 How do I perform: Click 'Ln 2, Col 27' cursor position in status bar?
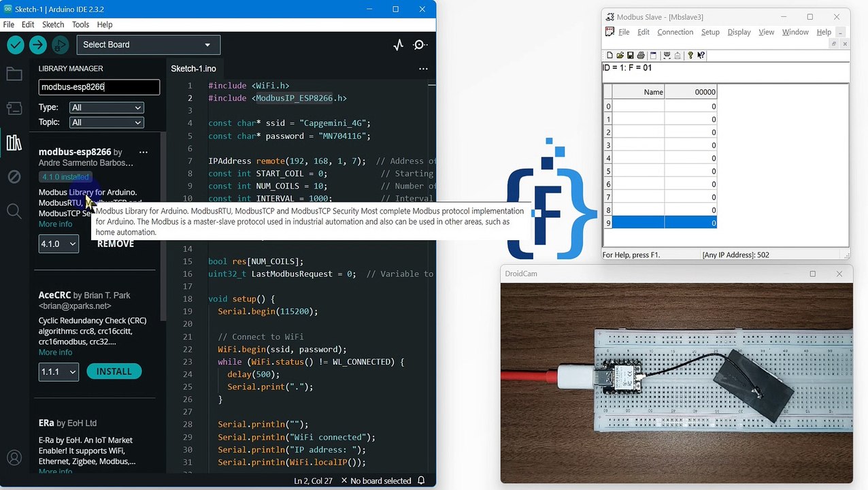click(314, 480)
